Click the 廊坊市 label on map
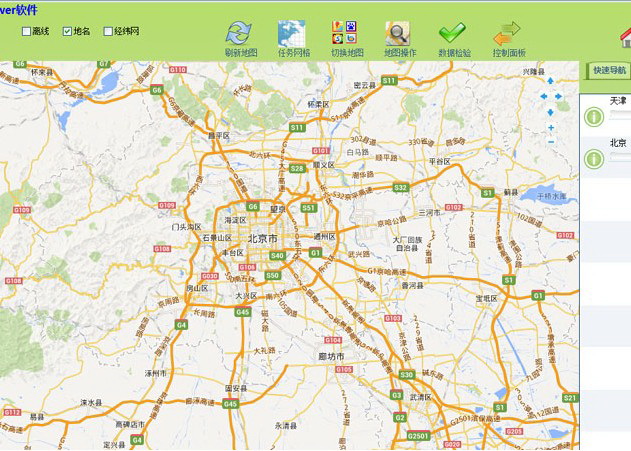This screenshot has height=451, width=631. 331,356
